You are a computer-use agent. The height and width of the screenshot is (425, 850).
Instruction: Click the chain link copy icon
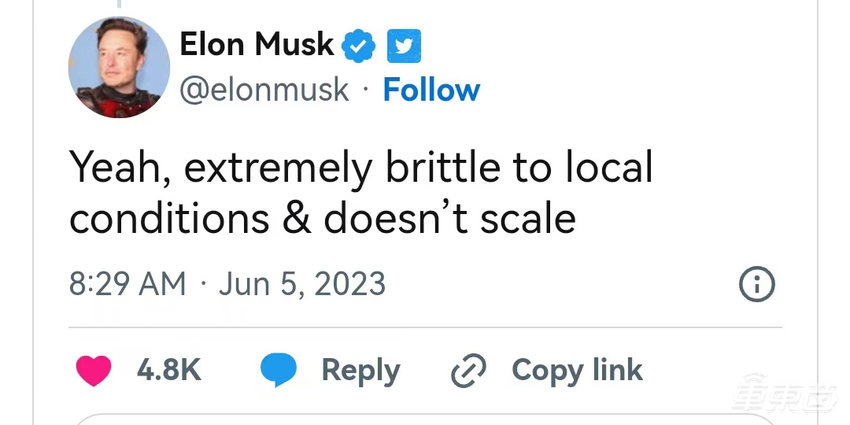468,371
